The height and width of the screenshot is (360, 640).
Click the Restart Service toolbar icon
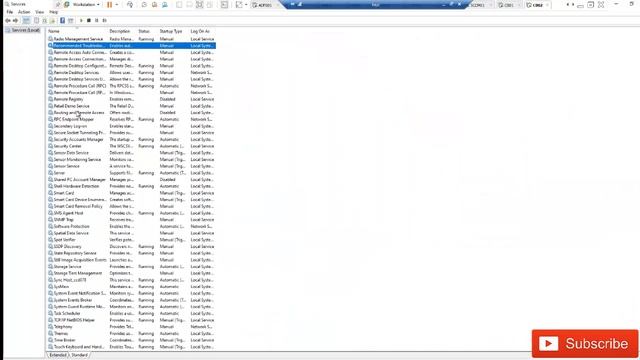[x=104, y=20]
